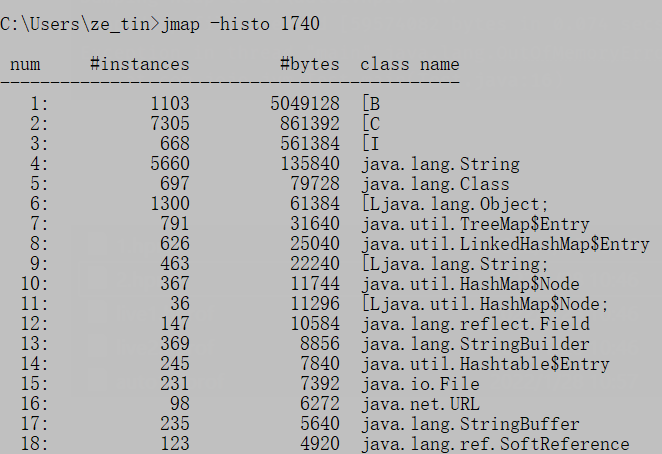Click the row number '18:'
Image resolution: width=662 pixels, height=454 pixels.
(x=35, y=443)
